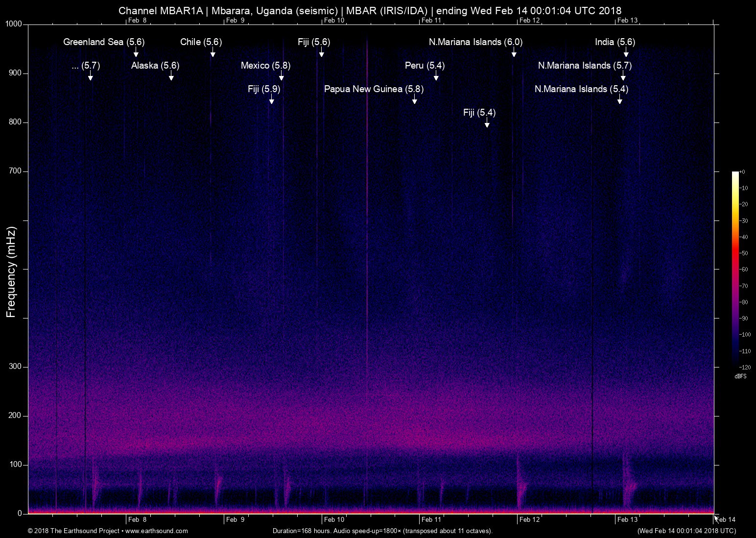Click the Frequency (mHz) axis title

pyautogui.click(x=11, y=272)
